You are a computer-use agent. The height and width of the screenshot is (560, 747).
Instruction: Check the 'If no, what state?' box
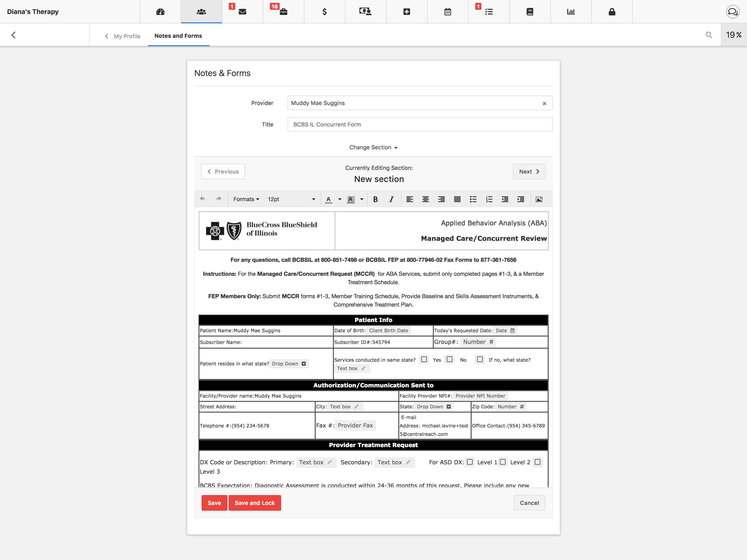tap(480, 359)
